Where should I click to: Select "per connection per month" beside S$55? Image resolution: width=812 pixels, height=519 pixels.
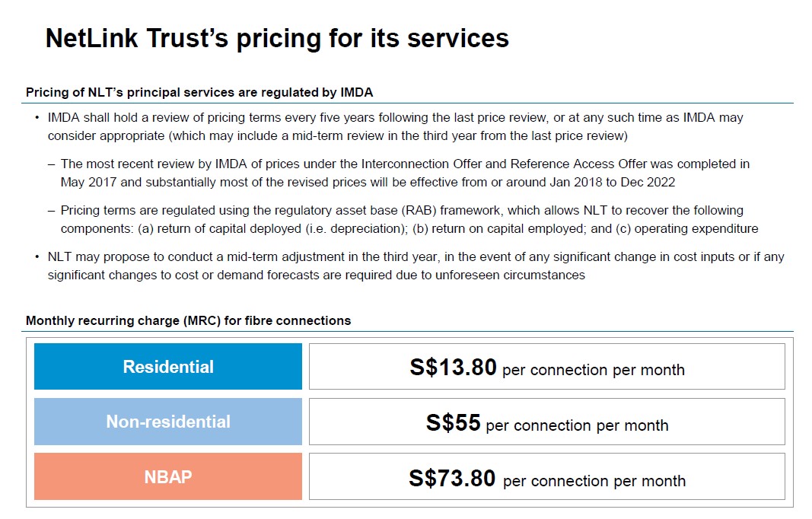[577, 425]
